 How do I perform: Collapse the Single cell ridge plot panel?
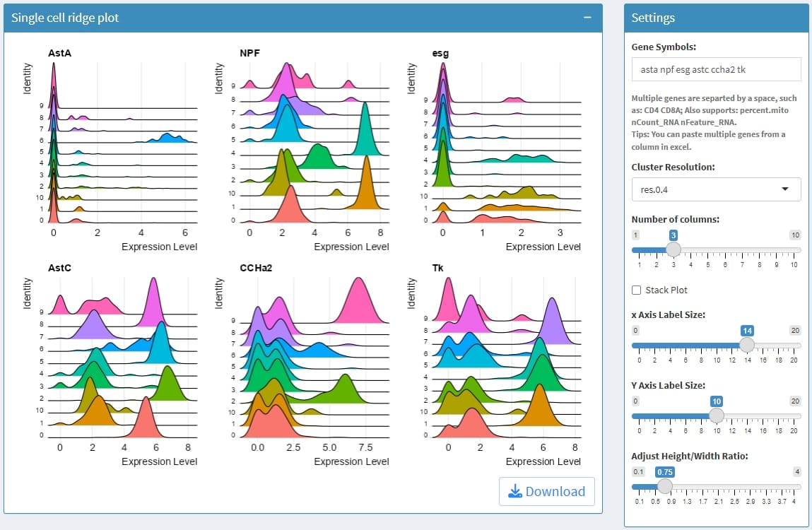pyautogui.click(x=587, y=18)
